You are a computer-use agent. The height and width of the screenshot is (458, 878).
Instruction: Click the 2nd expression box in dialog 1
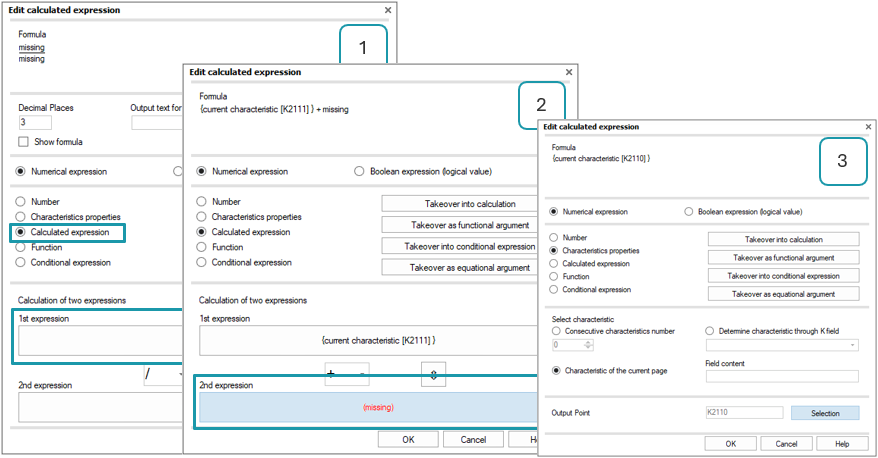pos(101,407)
